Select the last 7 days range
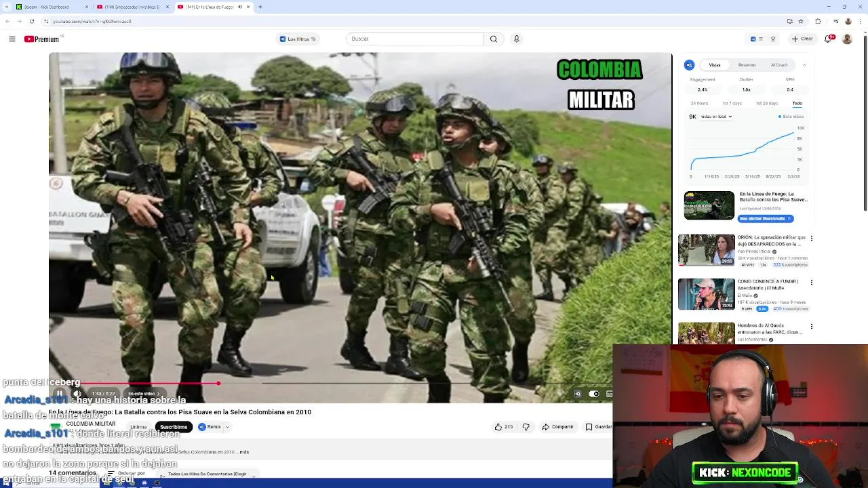868x488 pixels. [732, 103]
